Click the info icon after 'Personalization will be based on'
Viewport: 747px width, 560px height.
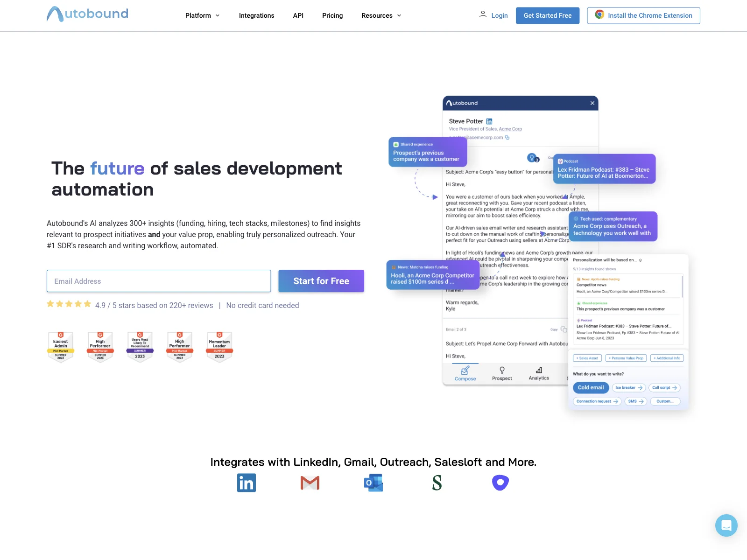click(x=641, y=260)
